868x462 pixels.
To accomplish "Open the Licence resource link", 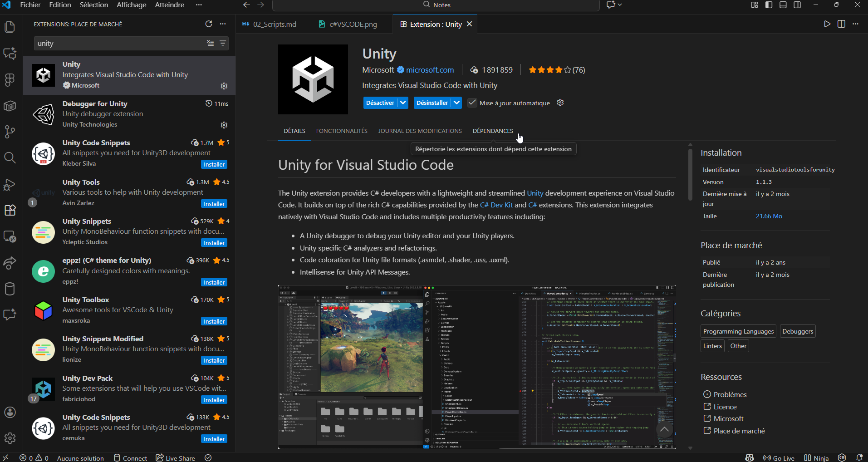I will 720,407.
